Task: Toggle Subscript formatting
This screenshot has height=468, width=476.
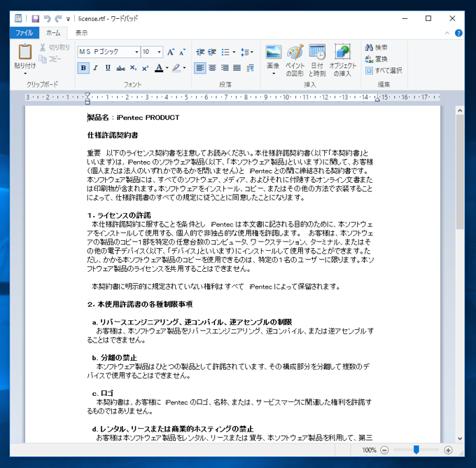Action: click(x=133, y=68)
